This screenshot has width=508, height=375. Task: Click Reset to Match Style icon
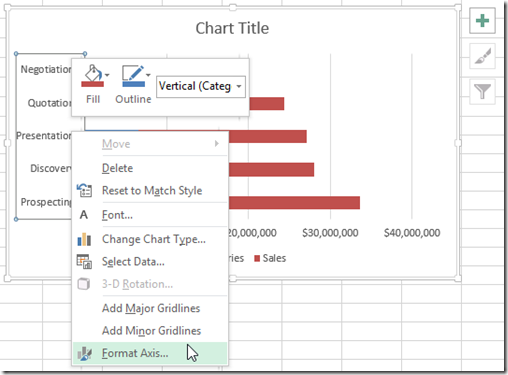pos(84,191)
